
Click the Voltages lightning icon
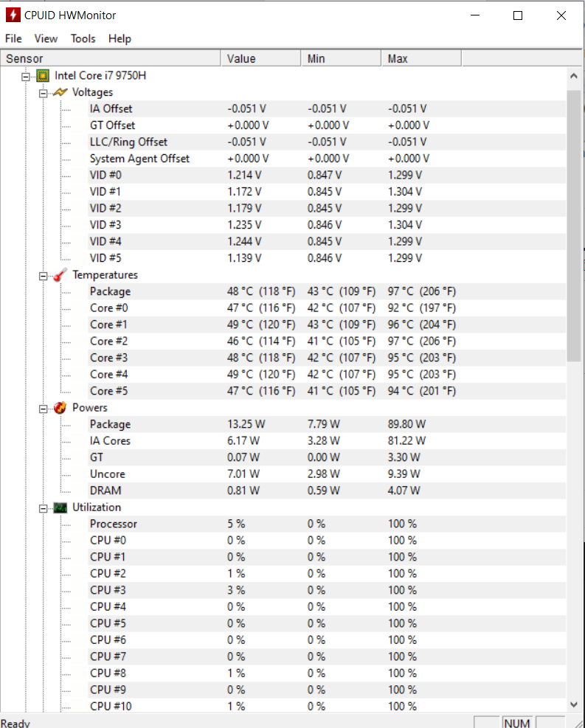coord(60,92)
